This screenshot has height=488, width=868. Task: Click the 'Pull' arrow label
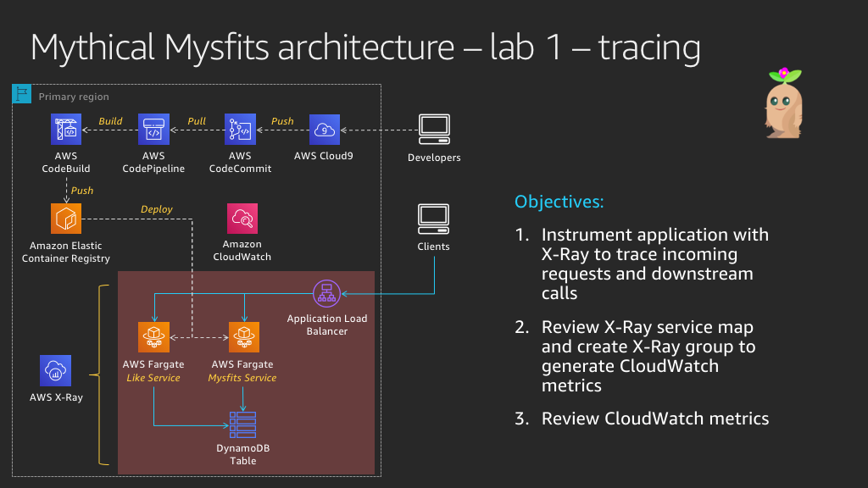click(197, 121)
